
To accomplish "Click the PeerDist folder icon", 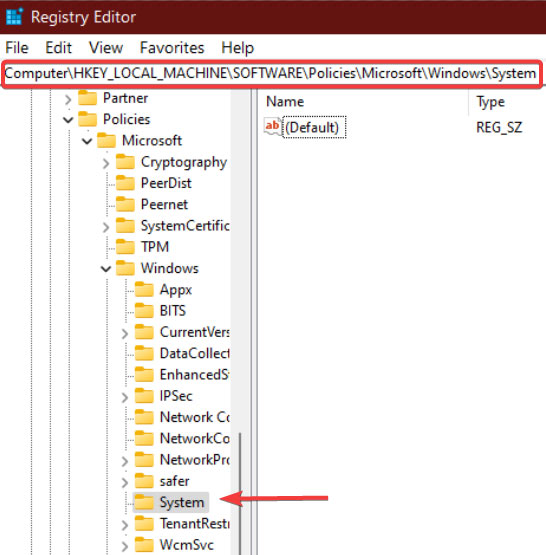I will pos(125,183).
